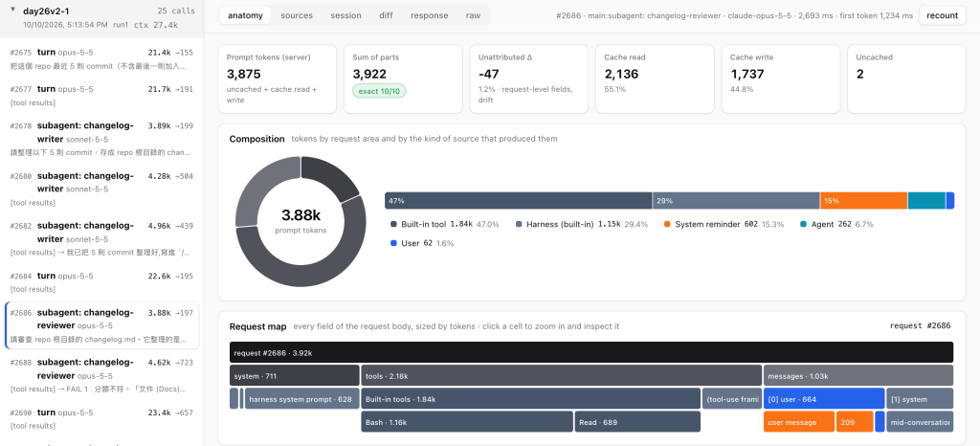Zoom into the "system · 711" cell
Screen dimensions: 980x446
click(295, 375)
